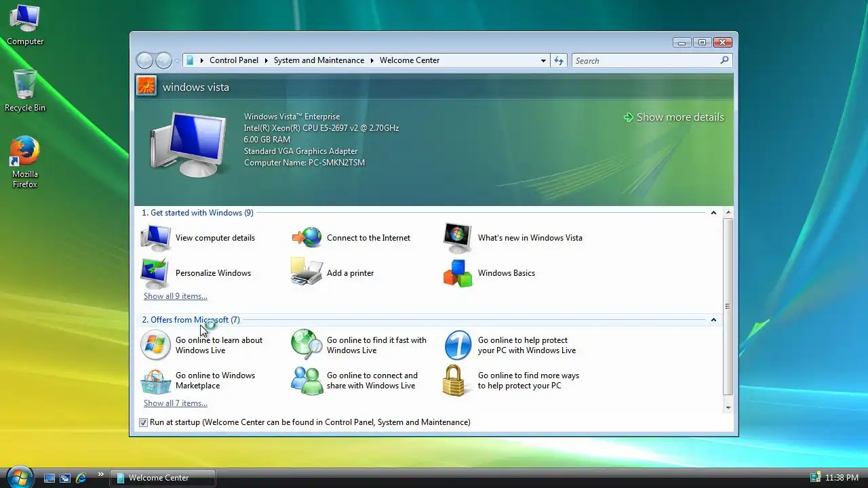Click the search magnifier icon

click(724, 60)
